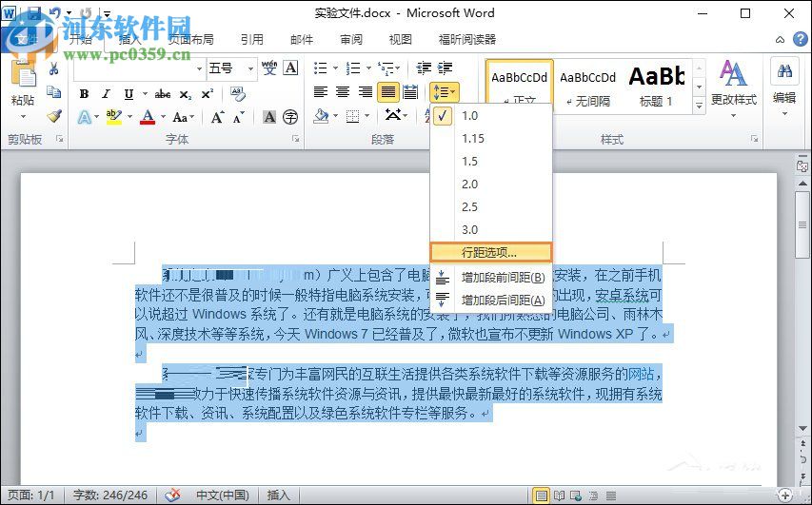Apply the 标题 1 style

(x=657, y=86)
